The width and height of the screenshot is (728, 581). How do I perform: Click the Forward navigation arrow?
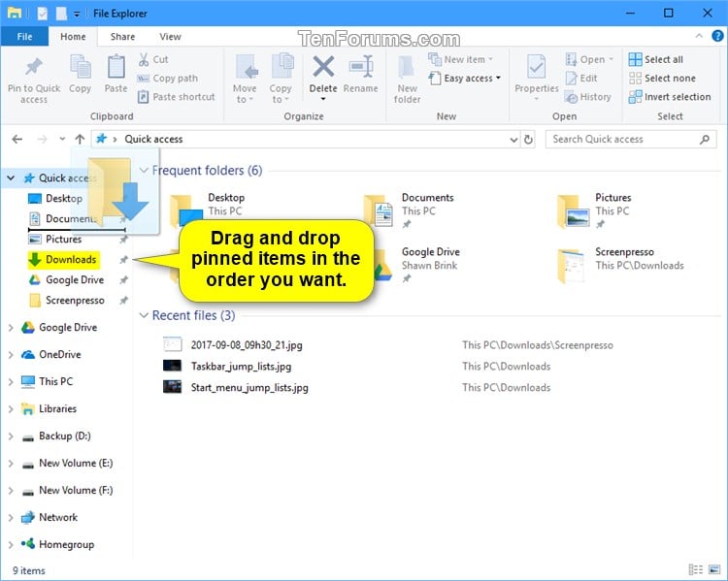(43, 140)
